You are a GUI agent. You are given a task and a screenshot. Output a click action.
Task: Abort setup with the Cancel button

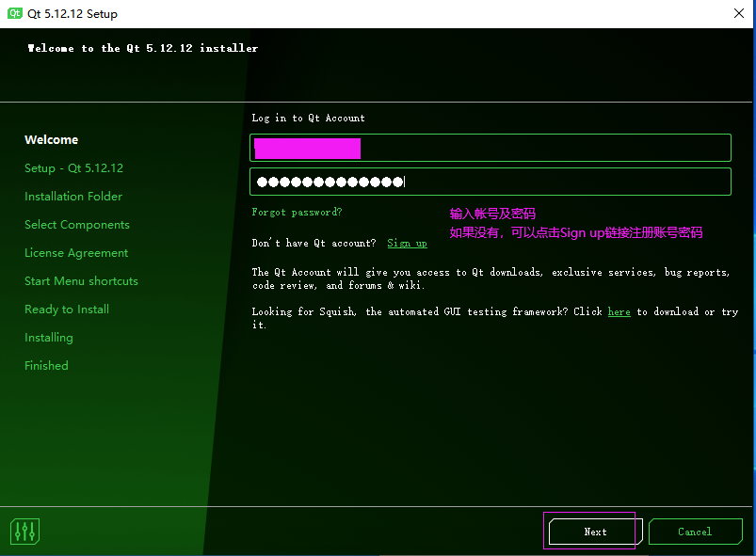coord(695,532)
